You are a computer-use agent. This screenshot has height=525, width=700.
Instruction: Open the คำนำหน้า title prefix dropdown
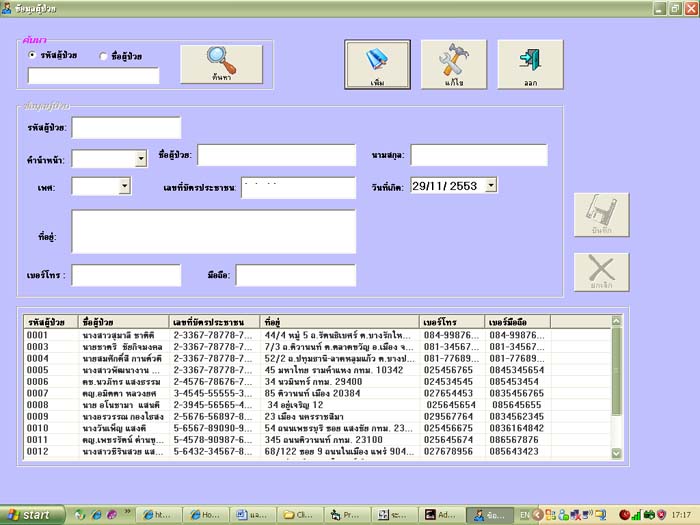click(x=139, y=158)
